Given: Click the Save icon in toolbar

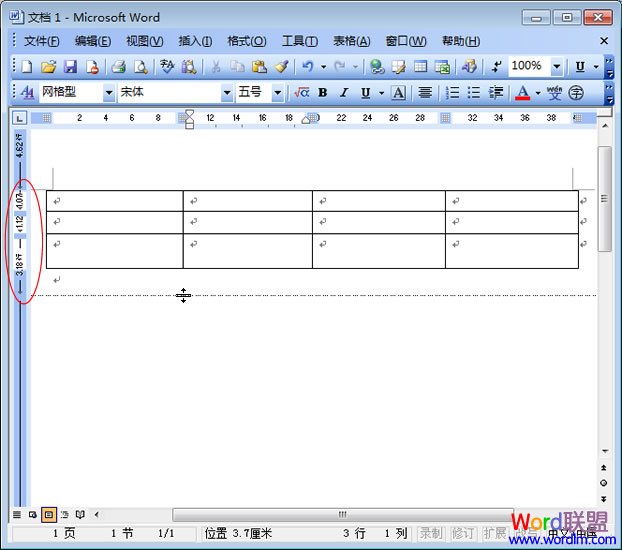Looking at the screenshot, I should [70, 67].
